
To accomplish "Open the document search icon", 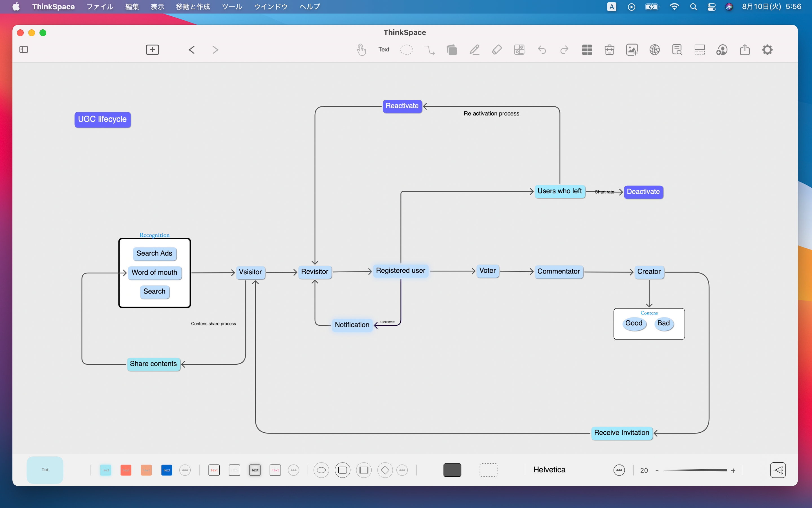I will click(x=677, y=50).
